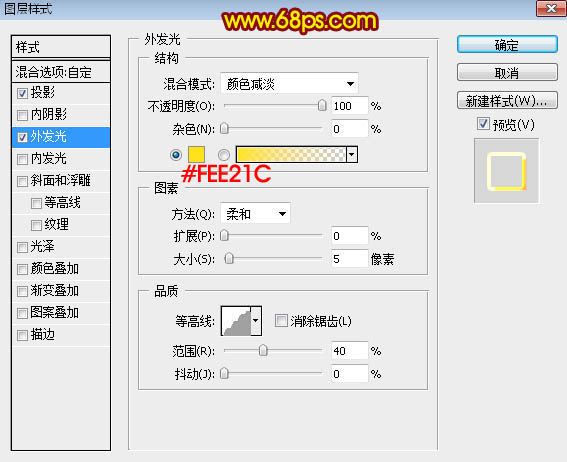
Task: Click the yellow glow color swatch
Action: click(196, 155)
